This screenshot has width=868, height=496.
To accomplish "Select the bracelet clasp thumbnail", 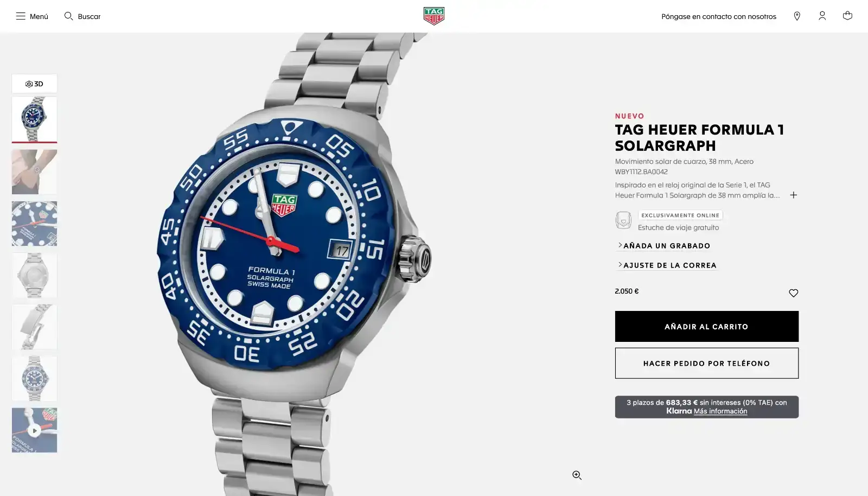I will point(34,327).
